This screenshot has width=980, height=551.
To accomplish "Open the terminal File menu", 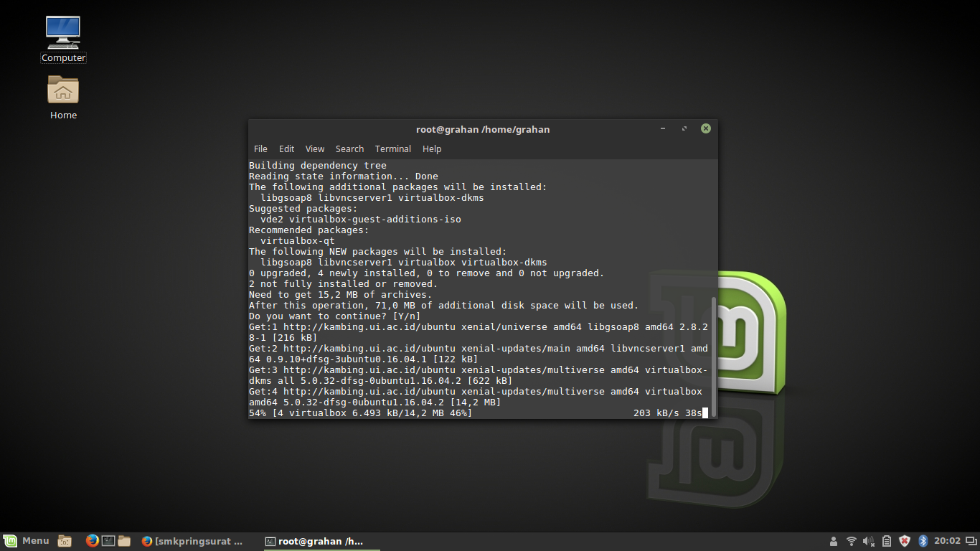I will tap(260, 149).
